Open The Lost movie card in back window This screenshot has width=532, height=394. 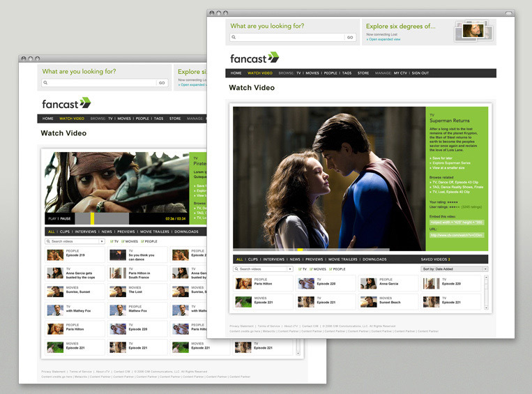(137, 291)
